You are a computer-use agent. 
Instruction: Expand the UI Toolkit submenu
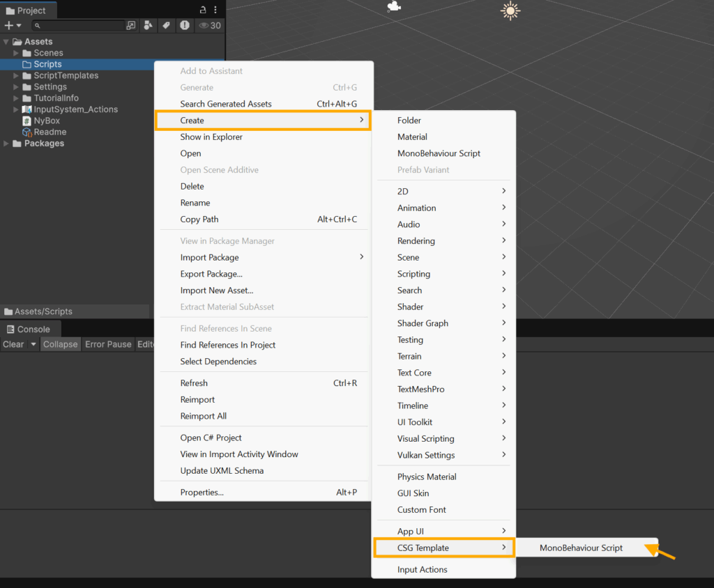click(x=444, y=422)
